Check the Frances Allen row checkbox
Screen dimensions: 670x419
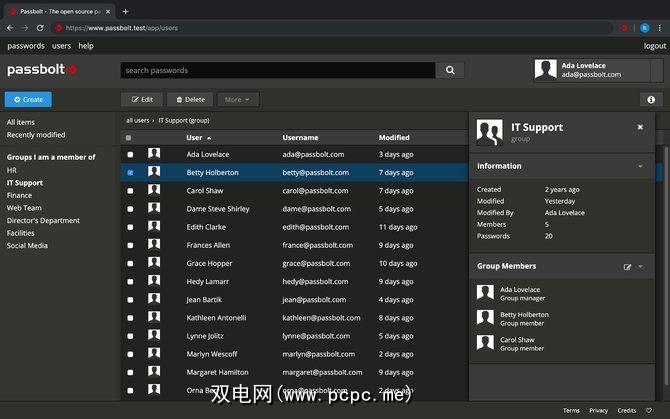click(130, 245)
